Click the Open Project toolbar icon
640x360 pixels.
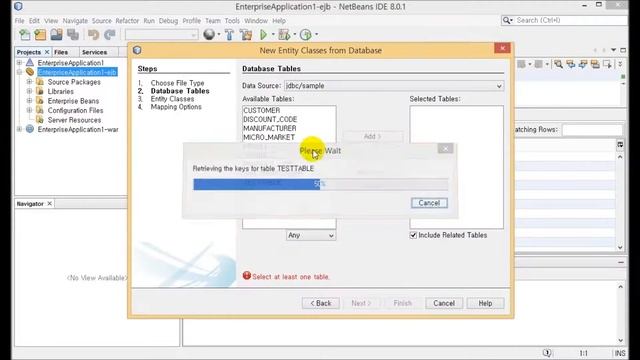point(56,35)
